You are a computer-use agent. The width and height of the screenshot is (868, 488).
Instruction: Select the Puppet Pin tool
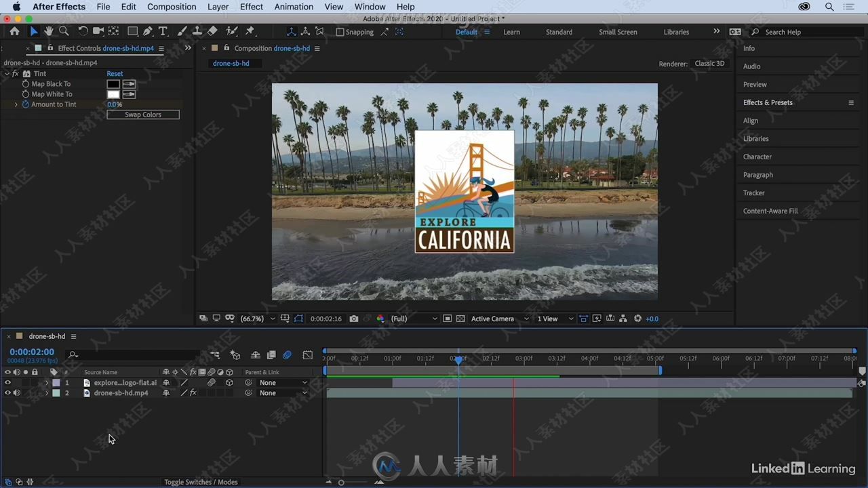tap(250, 31)
